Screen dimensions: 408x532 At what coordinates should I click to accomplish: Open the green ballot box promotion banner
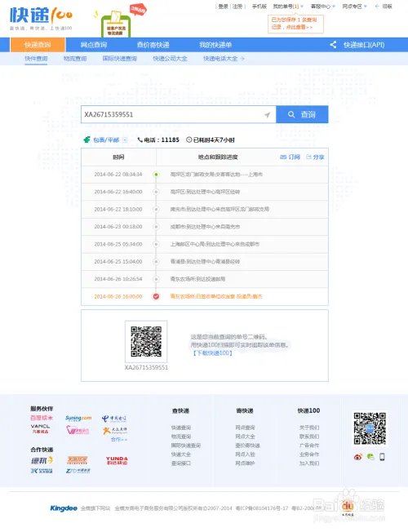tap(116, 24)
